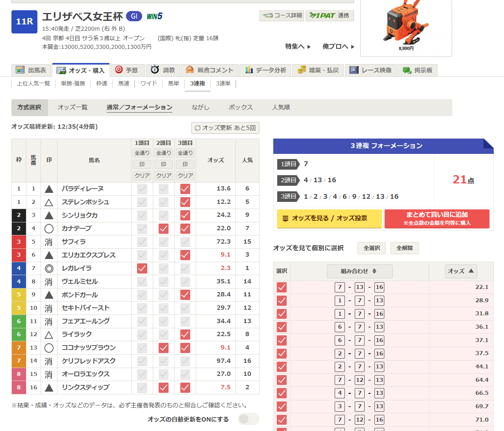Sort combinations by オッズ arrow
This screenshot has height=431, width=504.
461,271
